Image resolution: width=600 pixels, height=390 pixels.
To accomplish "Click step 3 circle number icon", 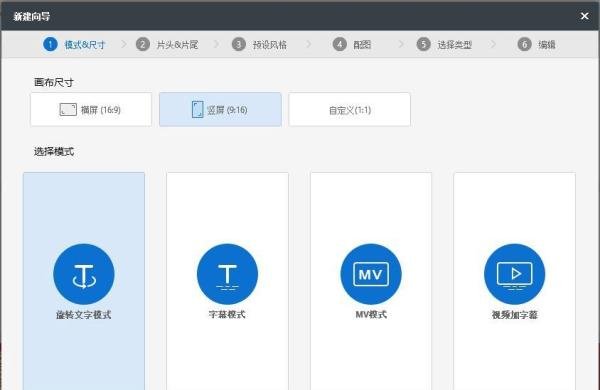I will [x=239, y=44].
